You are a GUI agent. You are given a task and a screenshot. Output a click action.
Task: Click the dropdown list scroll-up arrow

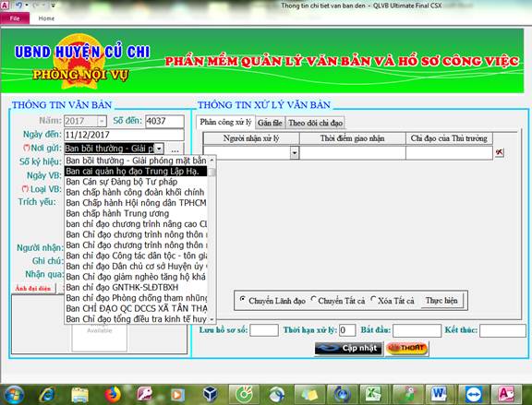(x=212, y=160)
